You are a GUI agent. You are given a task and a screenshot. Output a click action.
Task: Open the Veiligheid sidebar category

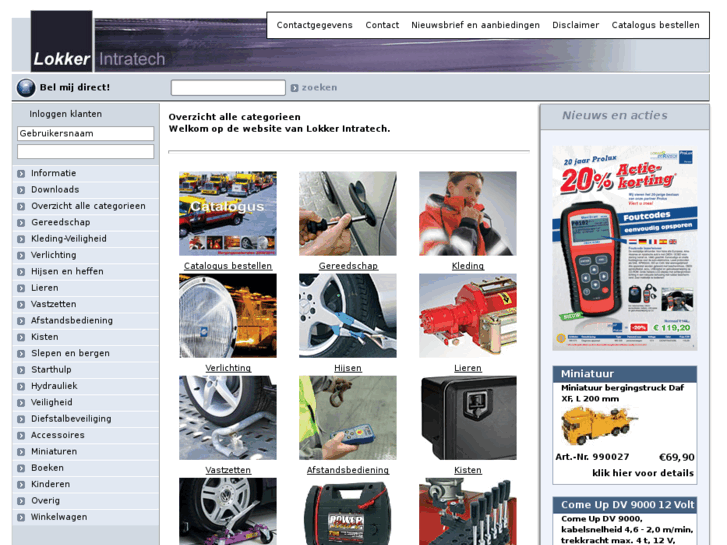pos(52,403)
